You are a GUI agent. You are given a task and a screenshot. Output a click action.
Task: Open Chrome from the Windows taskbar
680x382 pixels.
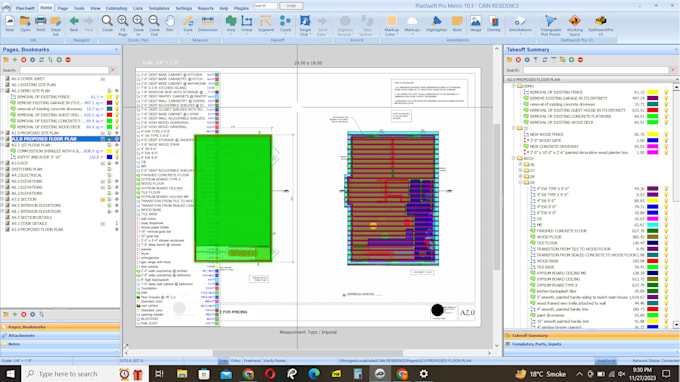tap(248, 374)
